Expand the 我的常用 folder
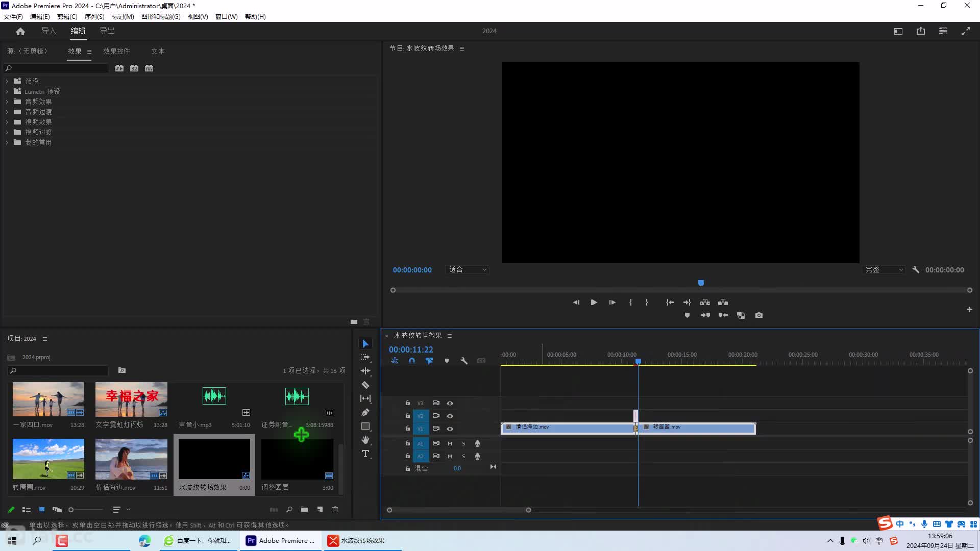This screenshot has height=551, width=980. pos(7,142)
